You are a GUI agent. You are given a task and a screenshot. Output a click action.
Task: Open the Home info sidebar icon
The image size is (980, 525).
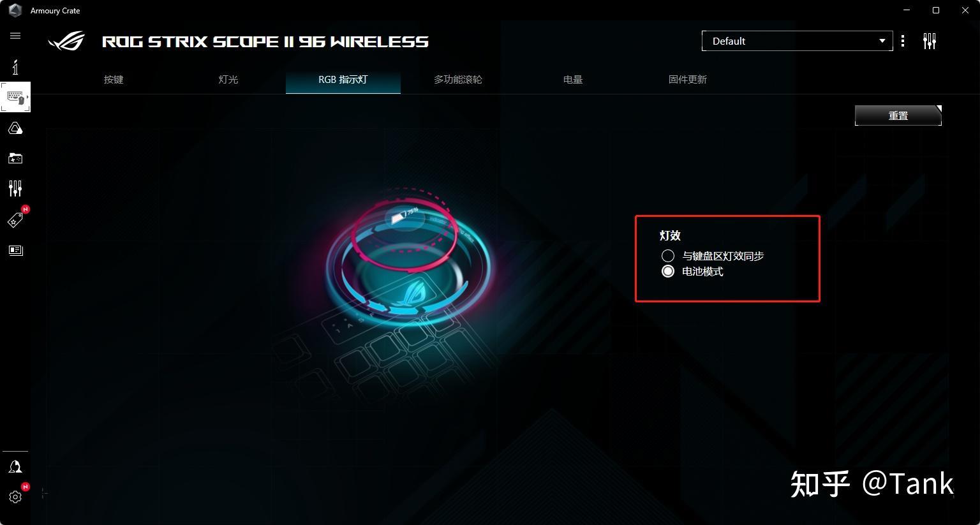(x=15, y=66)
